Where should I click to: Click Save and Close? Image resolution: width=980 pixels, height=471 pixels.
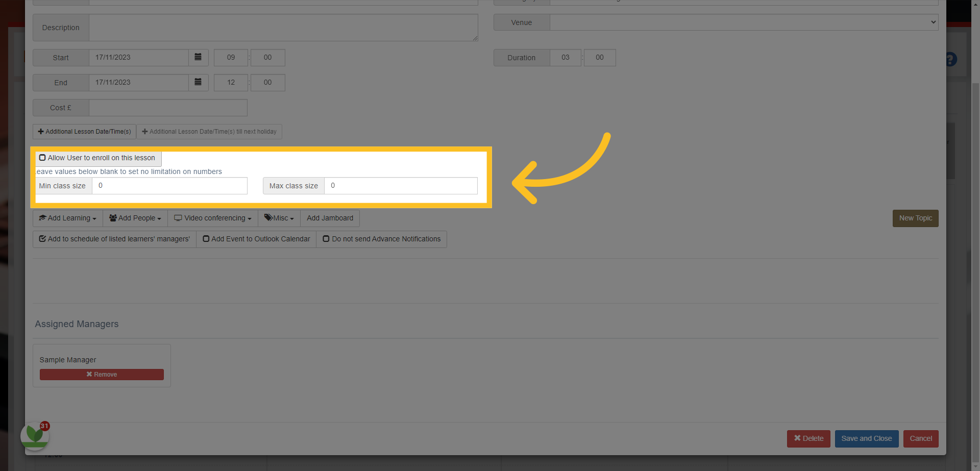867,438
